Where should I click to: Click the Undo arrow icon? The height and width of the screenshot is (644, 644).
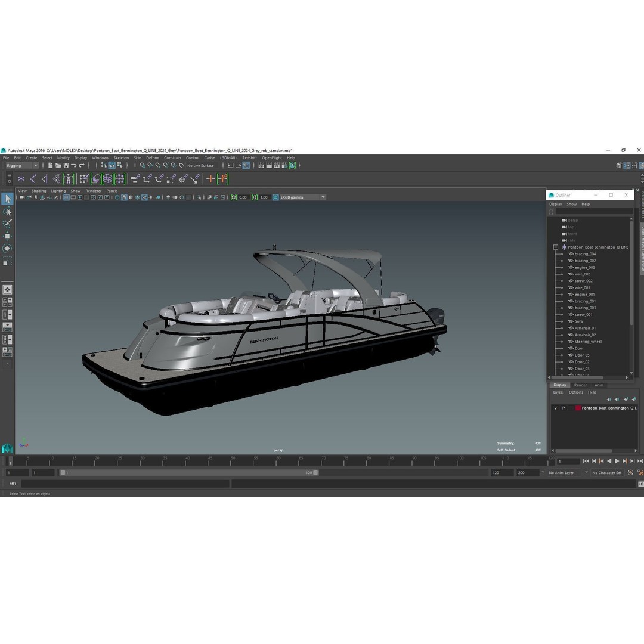pyautogui.click(x=73, y=166)
